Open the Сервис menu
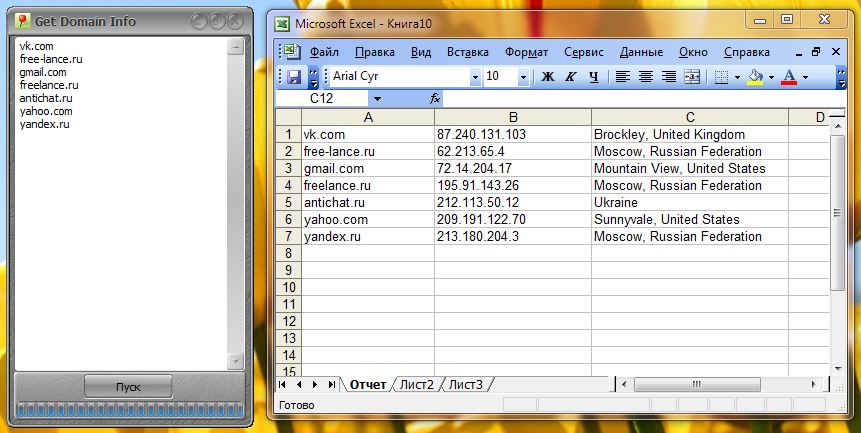Image resolution: width=861 pixels, height=433 pixels. point(584,52)
